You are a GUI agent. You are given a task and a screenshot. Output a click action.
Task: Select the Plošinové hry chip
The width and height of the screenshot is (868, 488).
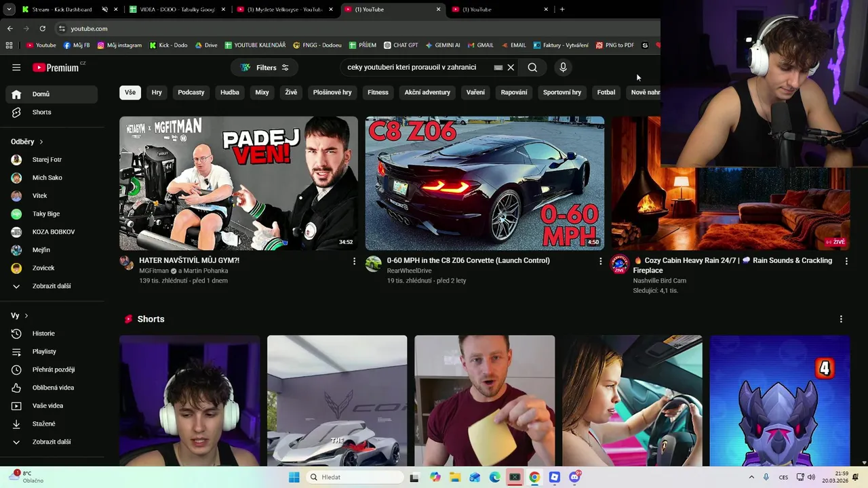tap(332, 92)
